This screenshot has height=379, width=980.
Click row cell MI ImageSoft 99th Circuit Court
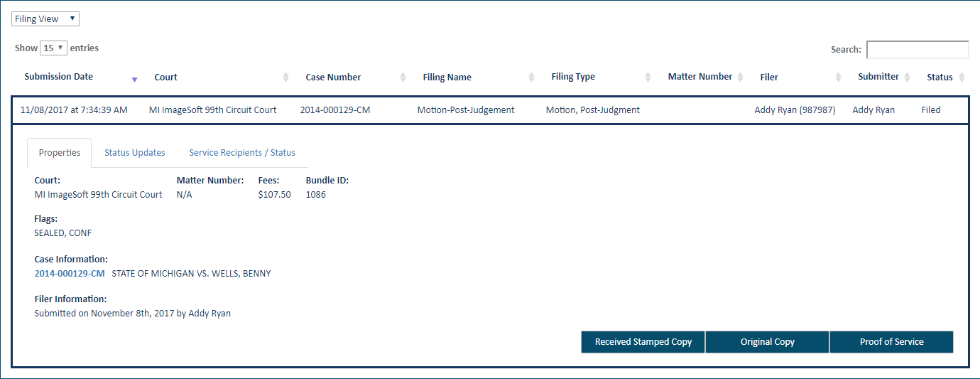coord(213,110)
